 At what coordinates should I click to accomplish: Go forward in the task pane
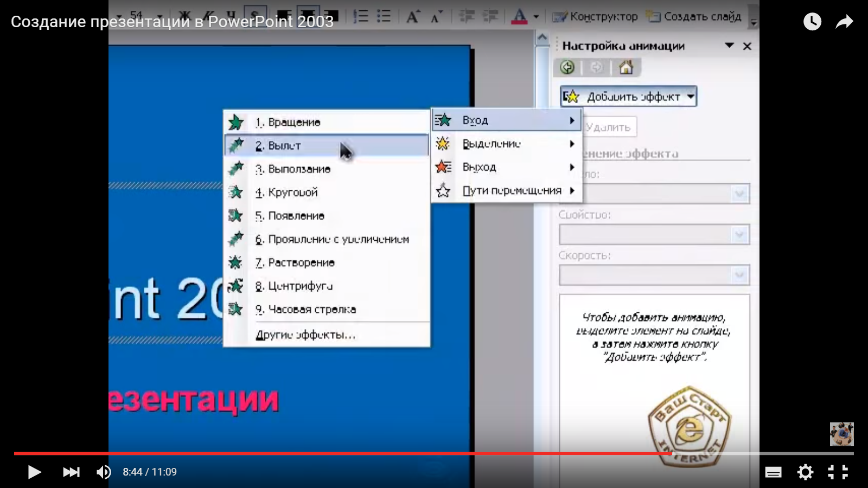pyautogui.click(x=596, y=67)
